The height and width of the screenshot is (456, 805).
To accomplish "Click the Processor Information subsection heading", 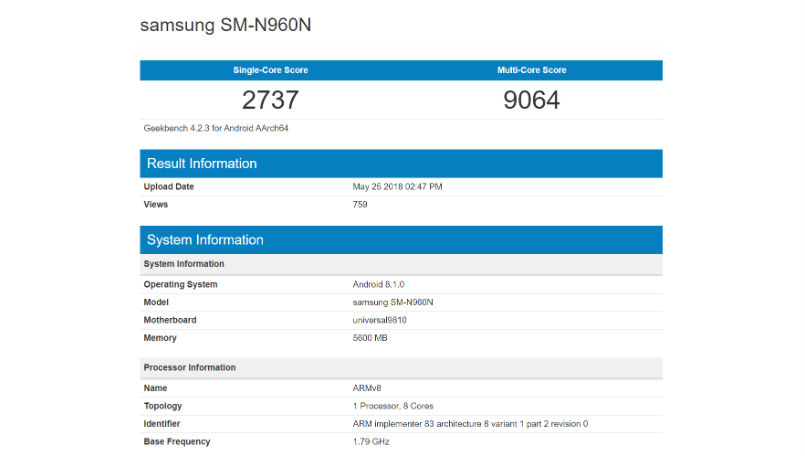I will pyautogui.click(x=189, y=368).
